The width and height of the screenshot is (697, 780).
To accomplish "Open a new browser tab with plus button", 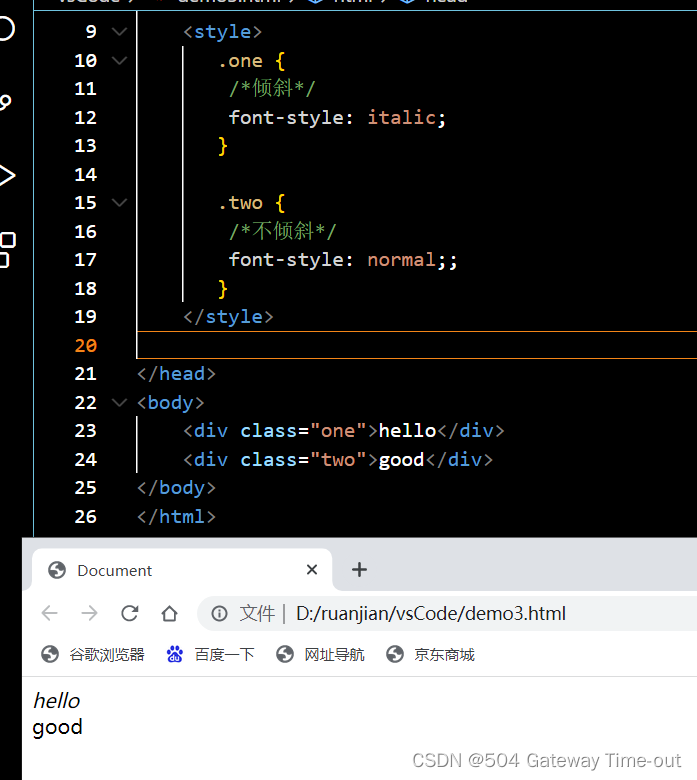I will coord(359,570).
